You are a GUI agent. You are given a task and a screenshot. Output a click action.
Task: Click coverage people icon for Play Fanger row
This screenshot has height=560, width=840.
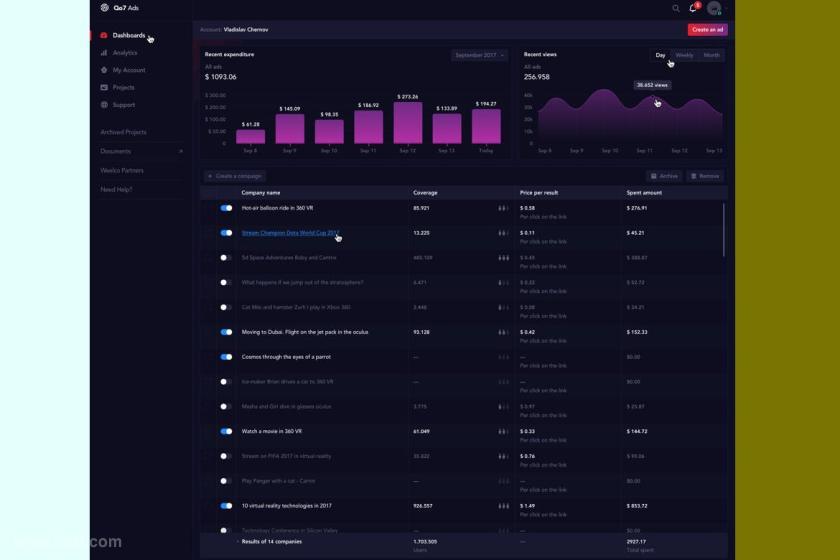503,481
